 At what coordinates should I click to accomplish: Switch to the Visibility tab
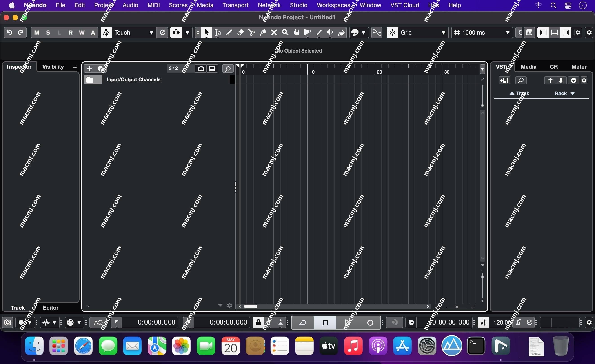point(53,67)
